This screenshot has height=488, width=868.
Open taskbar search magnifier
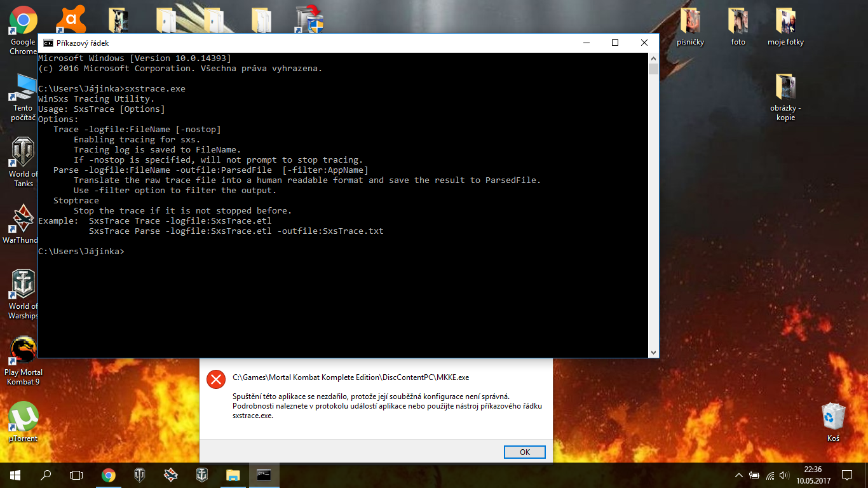tap(46, 475)
